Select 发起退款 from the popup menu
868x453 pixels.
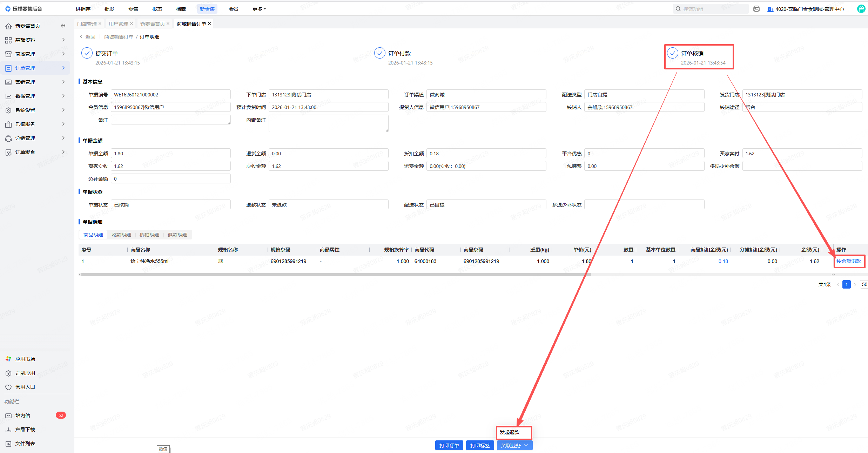pos(510,432)
